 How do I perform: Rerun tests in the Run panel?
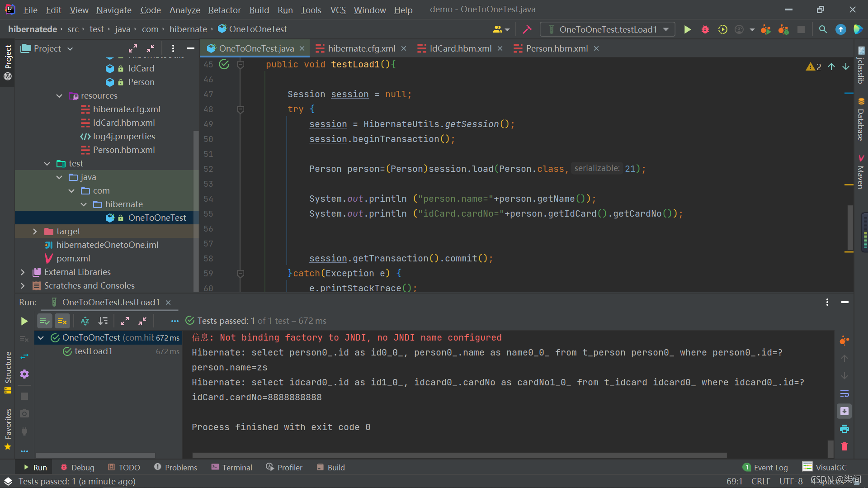click(x=24, y=321)
